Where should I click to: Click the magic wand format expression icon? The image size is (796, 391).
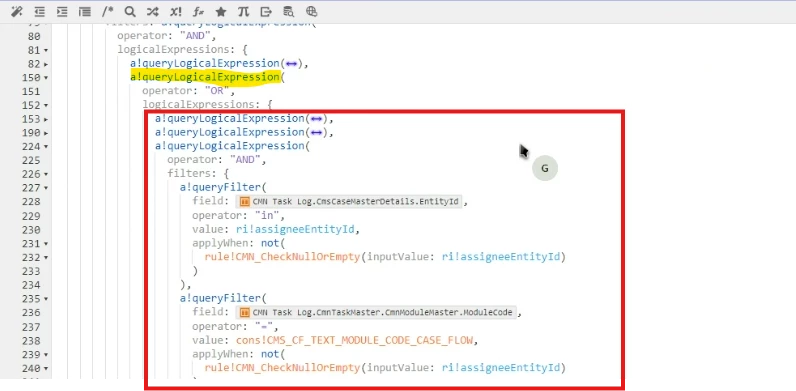(x=17, y=12)
